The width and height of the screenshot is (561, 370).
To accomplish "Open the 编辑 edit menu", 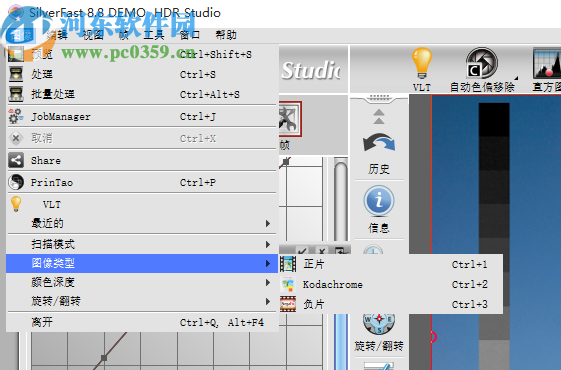I will coord(57,35).
